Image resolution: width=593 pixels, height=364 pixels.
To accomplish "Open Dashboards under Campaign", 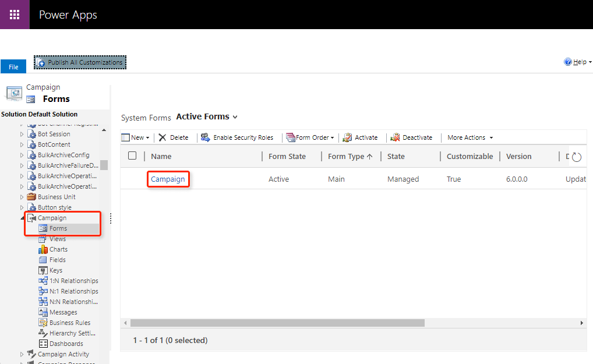I will [66, 344].
